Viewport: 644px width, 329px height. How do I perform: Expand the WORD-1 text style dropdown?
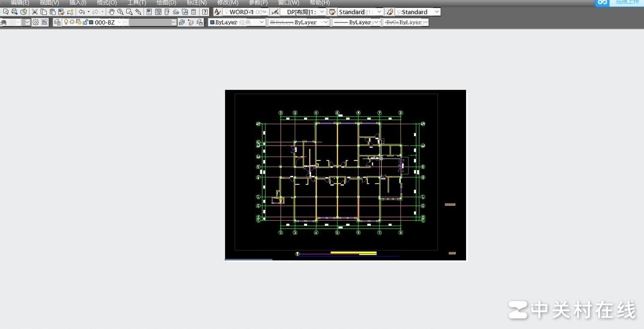pyautogui.click(x=264, y=12)
